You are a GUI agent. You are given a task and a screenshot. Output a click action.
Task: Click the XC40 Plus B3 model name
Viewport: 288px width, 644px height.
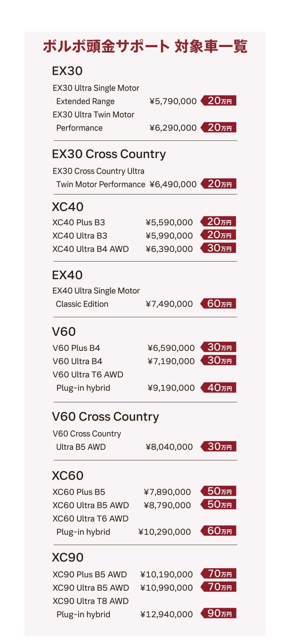(79, 222)
